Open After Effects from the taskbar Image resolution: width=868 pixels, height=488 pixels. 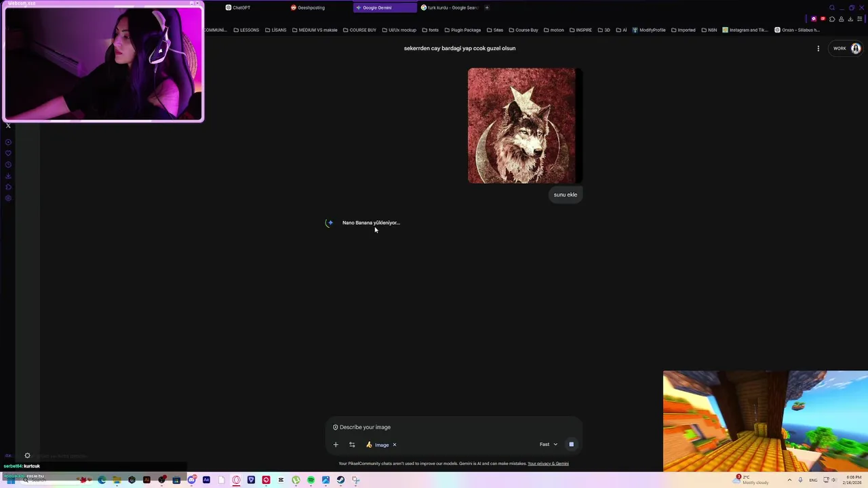pos(206,480)
